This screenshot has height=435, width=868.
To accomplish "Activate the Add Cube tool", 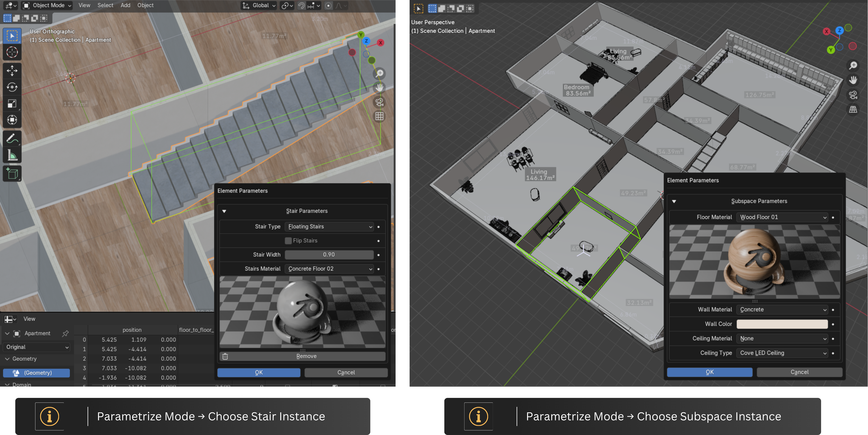I will pyautogui.click(x=12, y=174).
